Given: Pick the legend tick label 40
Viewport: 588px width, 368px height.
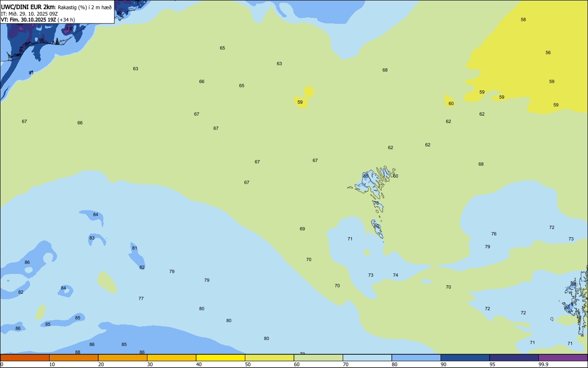Looking at the screenshot, I should pos(199,364).
